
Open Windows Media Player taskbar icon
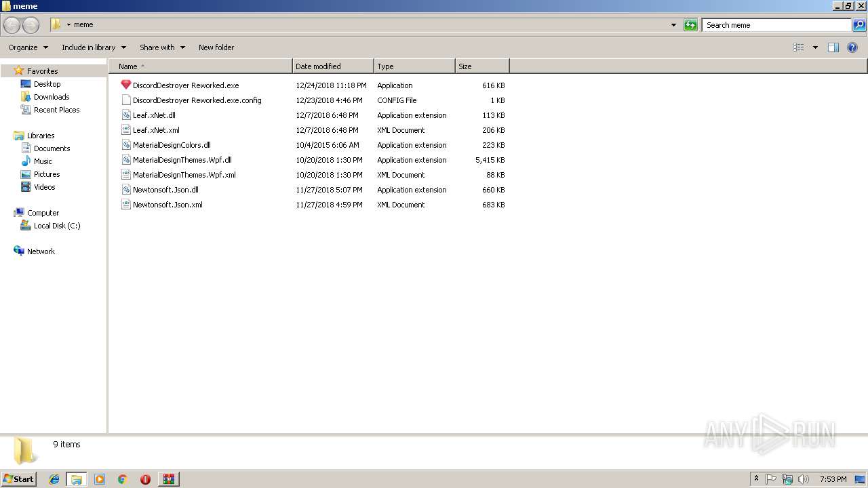(x=100, y=479)
